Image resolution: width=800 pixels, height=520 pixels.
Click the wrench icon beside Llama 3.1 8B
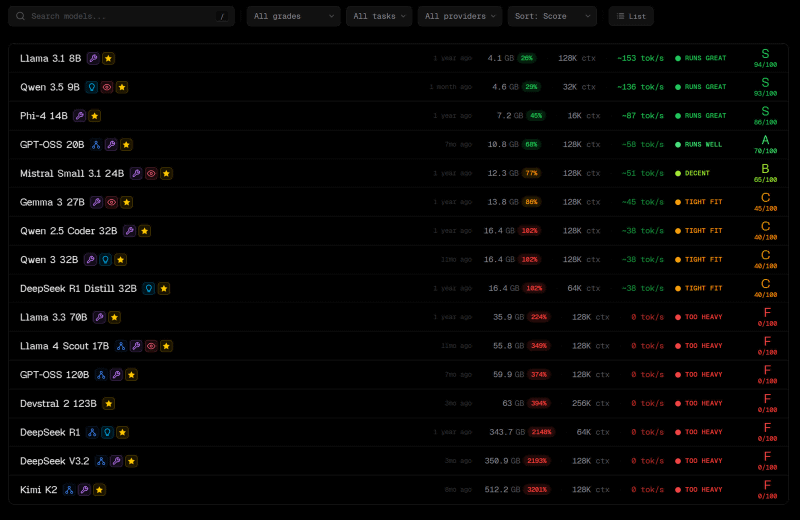(93, 58)
